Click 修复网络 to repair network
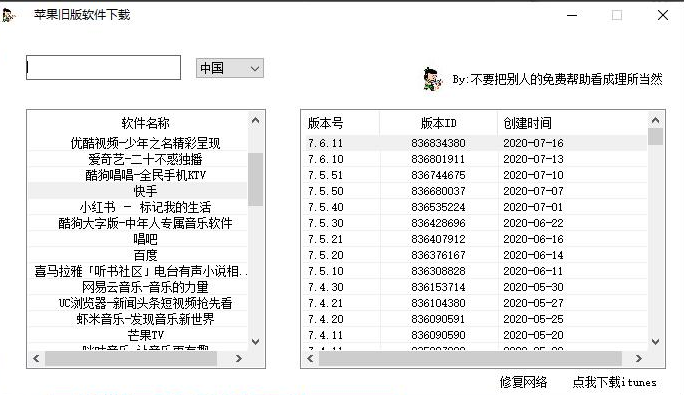This screenshot has height=395, width=684. click(x=523, y=382)
